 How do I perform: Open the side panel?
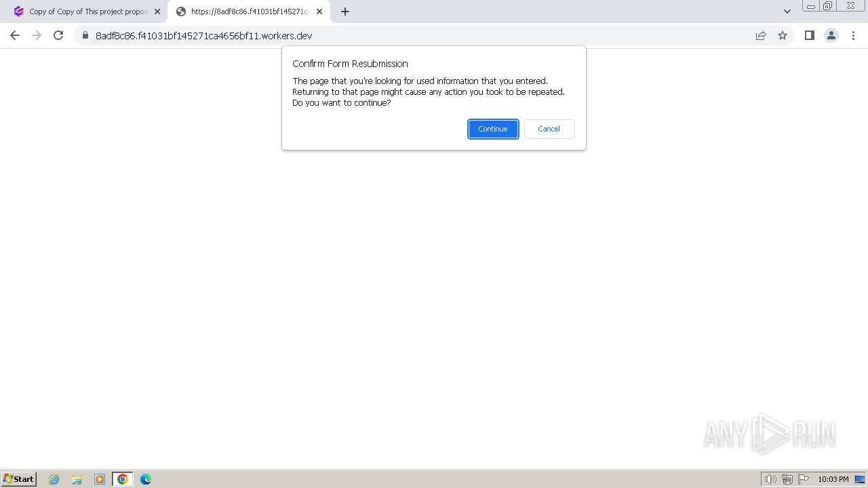(x=810, y=35)
